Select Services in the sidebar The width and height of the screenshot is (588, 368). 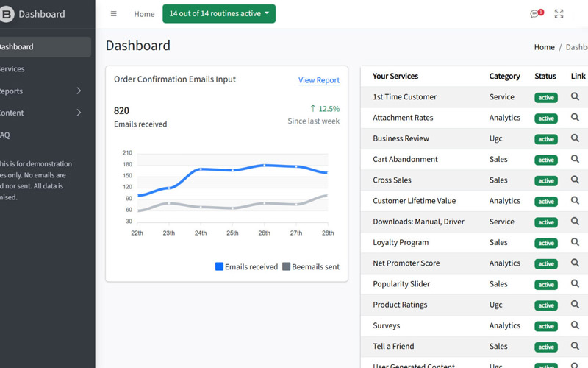tap(12, 69)
